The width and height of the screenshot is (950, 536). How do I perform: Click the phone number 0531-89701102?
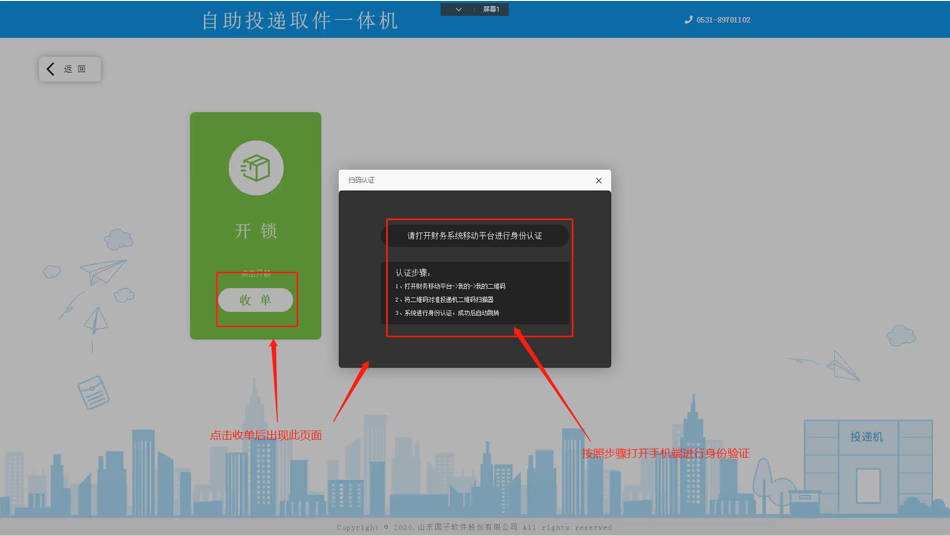point(723,20)
